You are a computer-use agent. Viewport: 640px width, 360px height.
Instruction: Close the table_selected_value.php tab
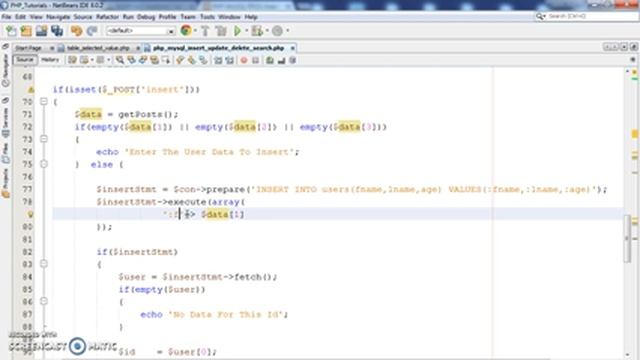click(x=138, y=48)
